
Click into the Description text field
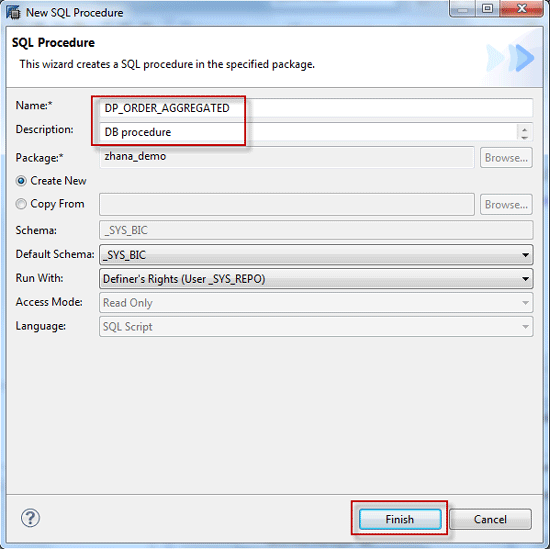(309, 132)
